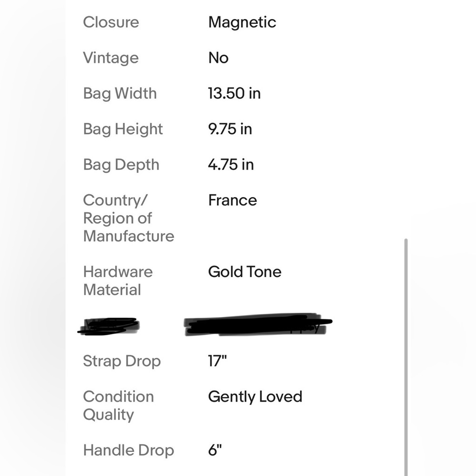Select the 6" handle drop value
Viewport: 476px width, 476px height.
215,450
